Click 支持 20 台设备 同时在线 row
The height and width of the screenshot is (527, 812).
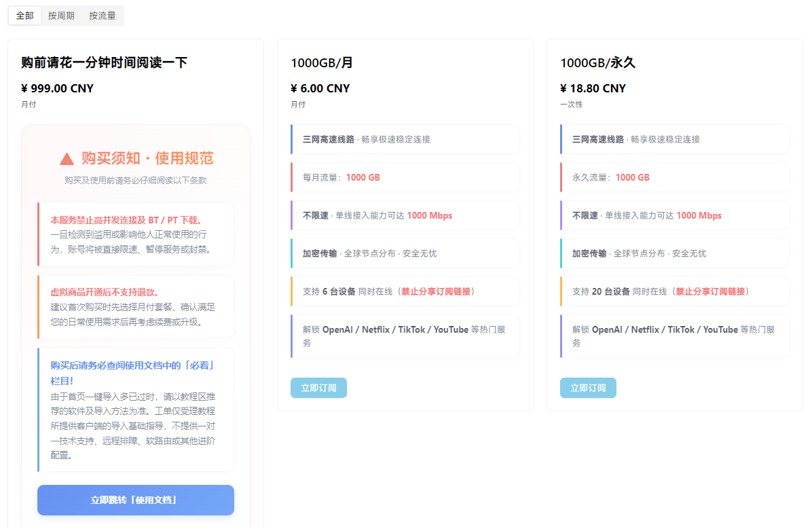(674, 291)
